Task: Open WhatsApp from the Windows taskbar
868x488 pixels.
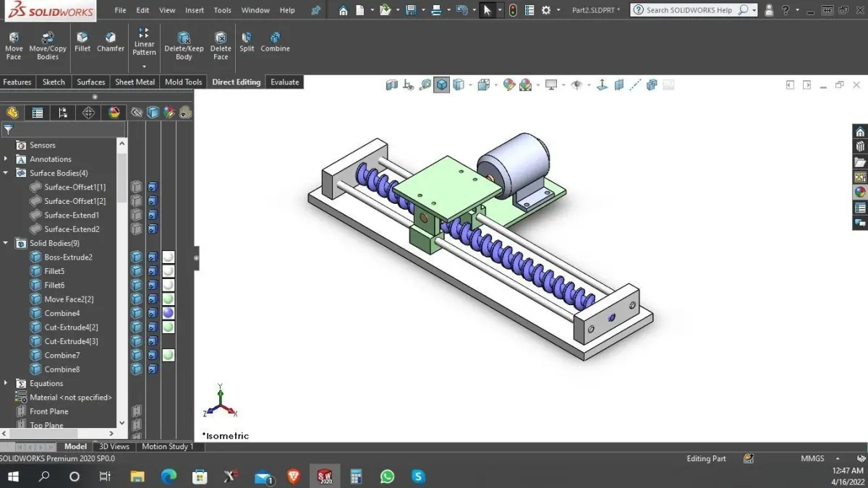Action: tap(387, 476)
